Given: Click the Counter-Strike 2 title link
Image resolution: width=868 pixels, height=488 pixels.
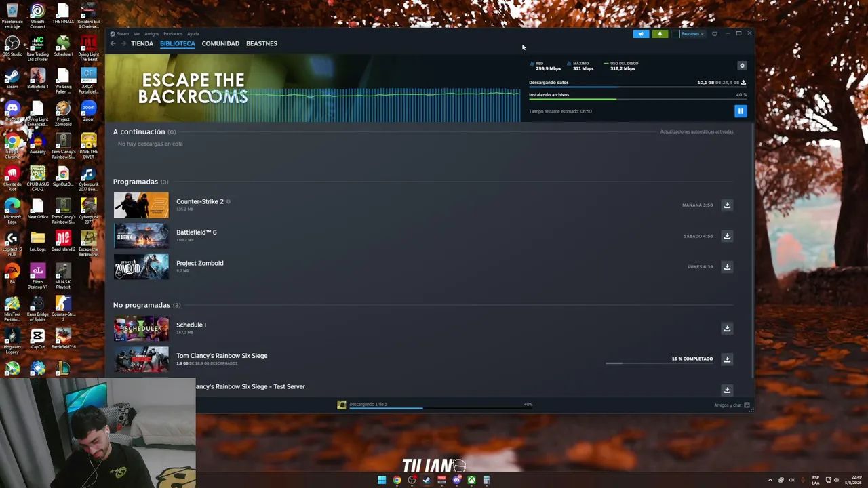Looking at the screenshot, I should point(200,201).
